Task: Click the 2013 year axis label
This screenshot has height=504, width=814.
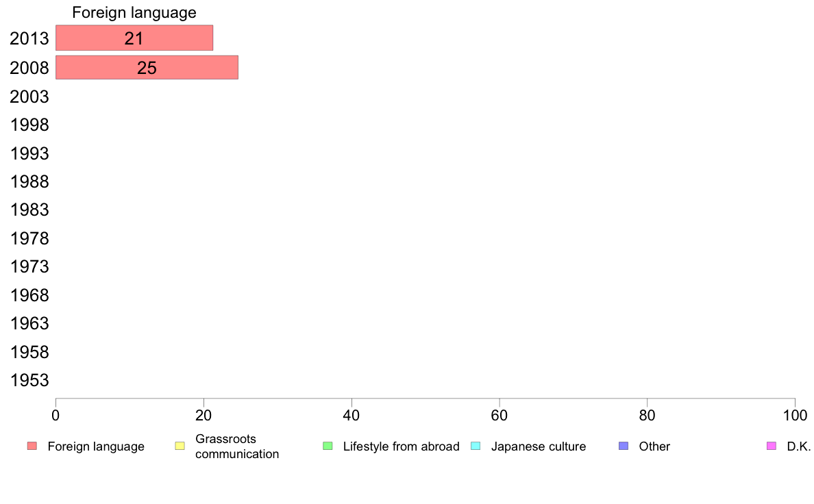Action: pos(29,39)
